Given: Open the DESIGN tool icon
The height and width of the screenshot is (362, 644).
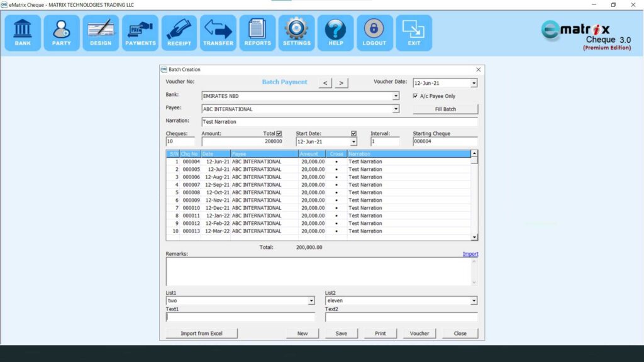Looking at the screenshot, I should pyautogui.click(x=101, y=31).
